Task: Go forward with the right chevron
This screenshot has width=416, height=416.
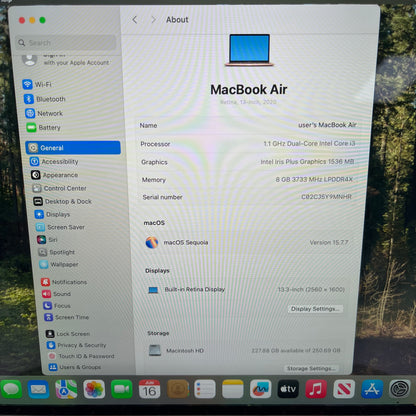Action: coord(153,20)
